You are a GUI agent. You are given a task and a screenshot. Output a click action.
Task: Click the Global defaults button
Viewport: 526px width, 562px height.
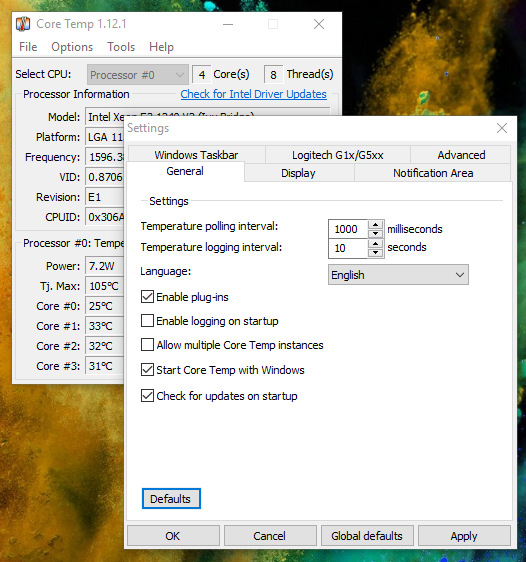pos(368,536)
